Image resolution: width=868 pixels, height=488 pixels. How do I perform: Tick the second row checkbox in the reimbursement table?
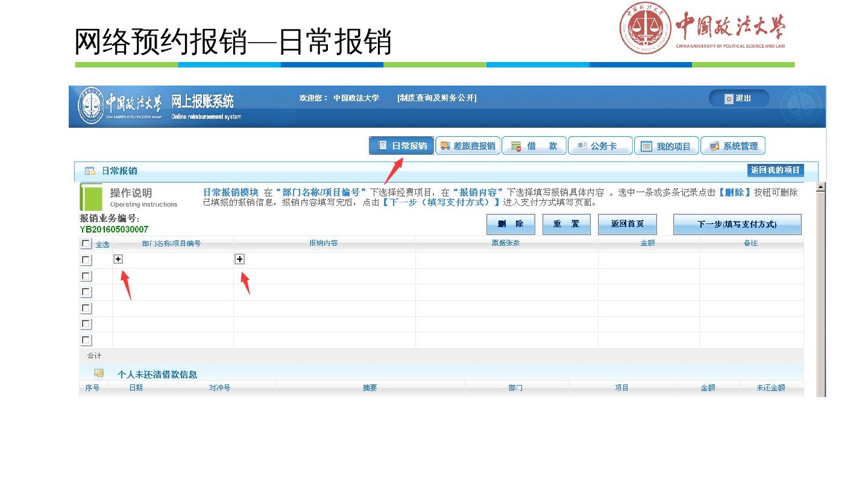tap(86, 276)
